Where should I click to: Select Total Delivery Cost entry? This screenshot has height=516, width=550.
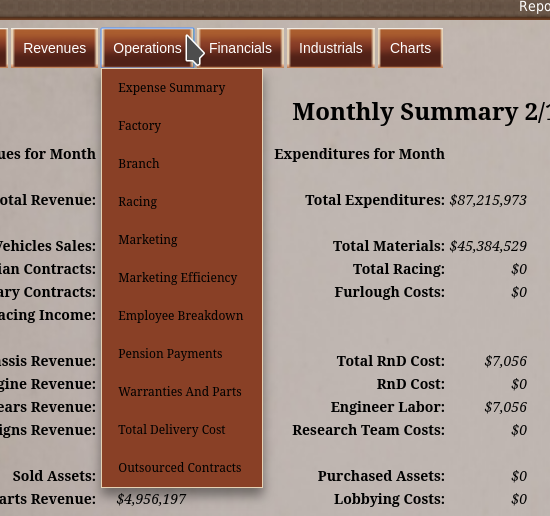[182, 429]
